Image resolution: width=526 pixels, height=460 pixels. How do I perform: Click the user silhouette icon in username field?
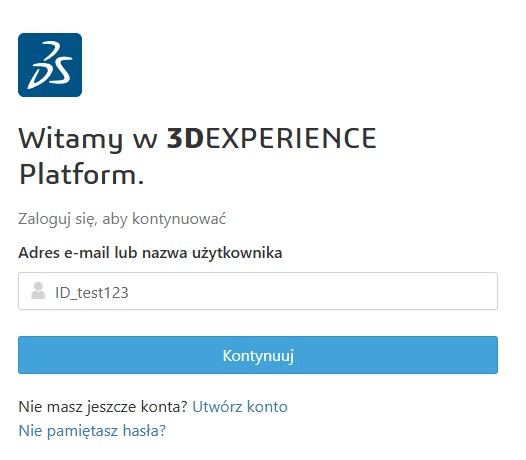point(38,291)
